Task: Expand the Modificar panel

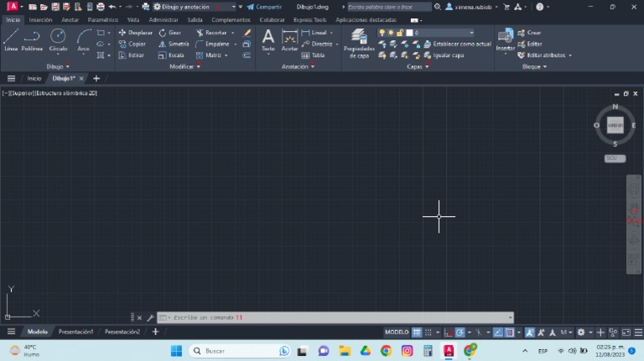Action: point(184,66)
